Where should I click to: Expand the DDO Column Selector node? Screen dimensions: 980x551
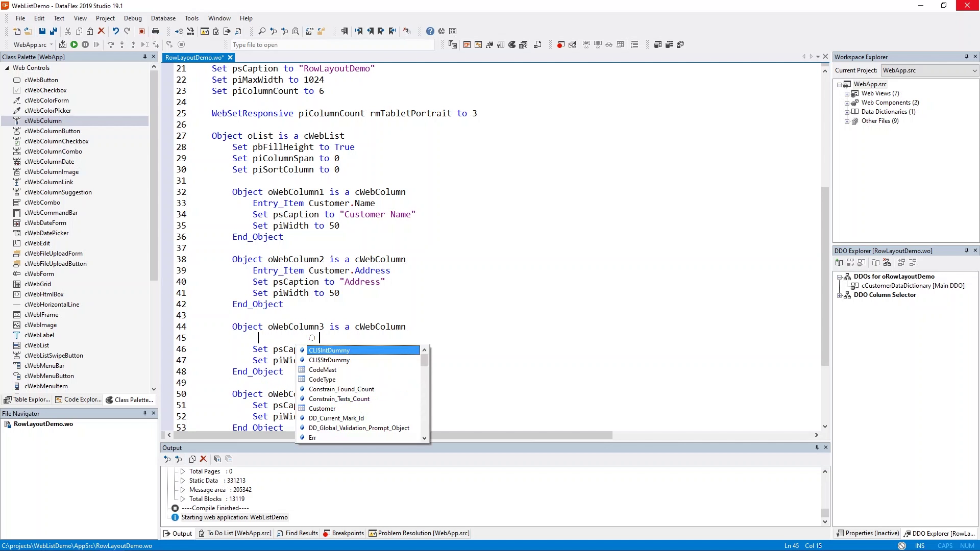point(840,295)
